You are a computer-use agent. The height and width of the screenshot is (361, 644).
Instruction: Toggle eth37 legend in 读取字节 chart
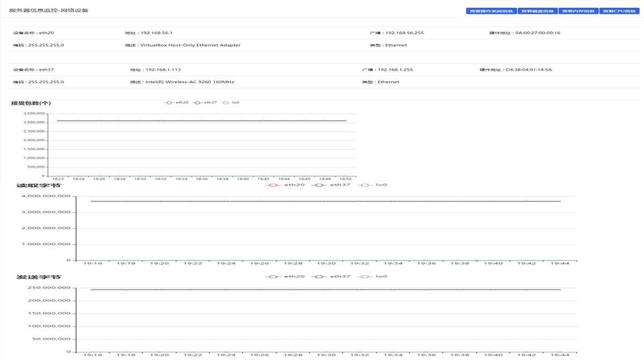(x=333, y=185)
